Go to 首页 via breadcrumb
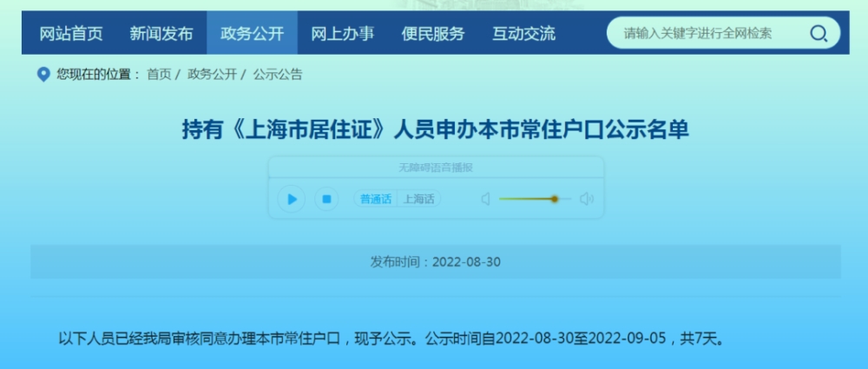 (x=159, y=75)
